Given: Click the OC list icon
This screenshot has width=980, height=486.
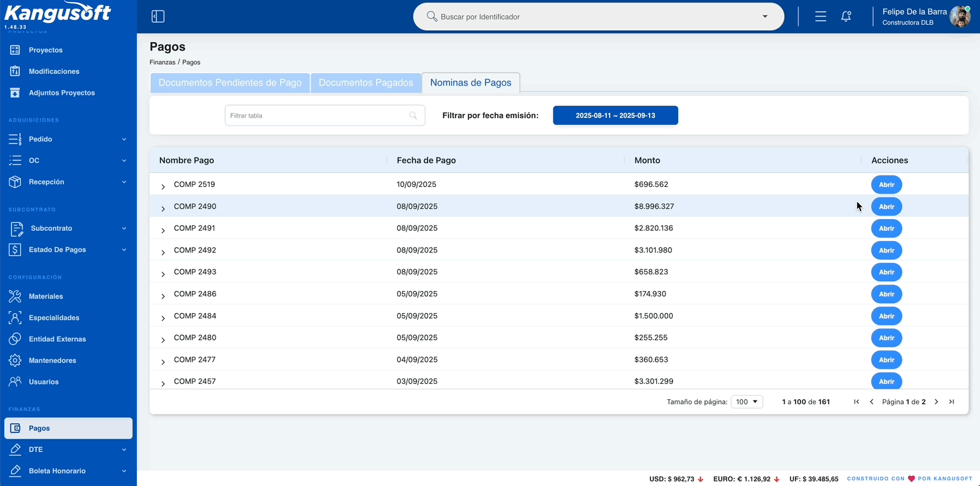Looking at the screenshot, I should [15, 160].
